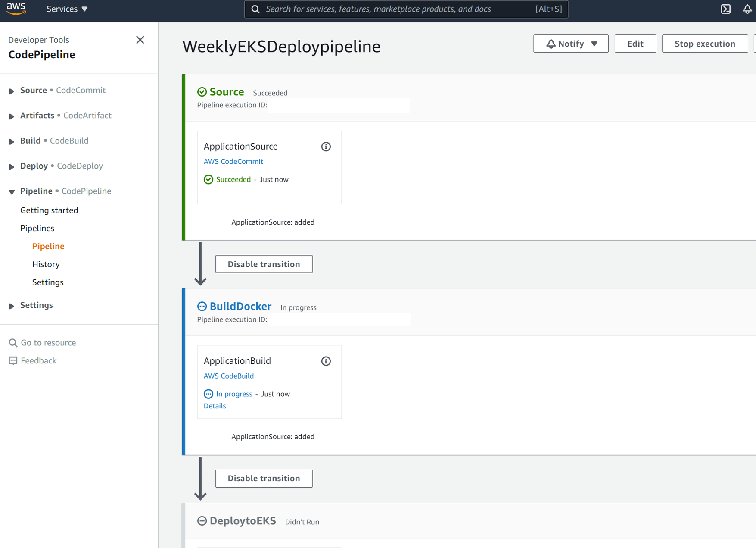
Task: Select History in the sidebar
Action: tap(46, 264)
